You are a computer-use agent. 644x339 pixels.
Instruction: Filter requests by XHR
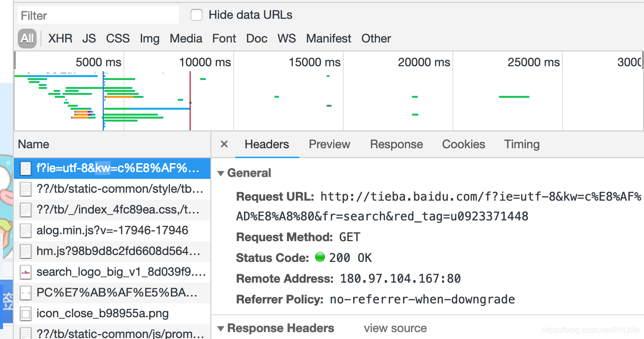tap(60, 39)
